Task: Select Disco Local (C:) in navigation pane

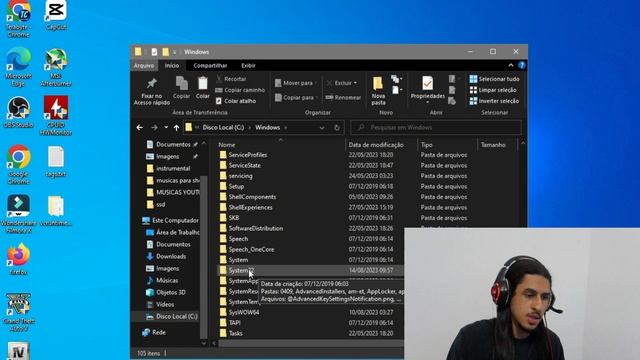Action: [x=171, y=316]
